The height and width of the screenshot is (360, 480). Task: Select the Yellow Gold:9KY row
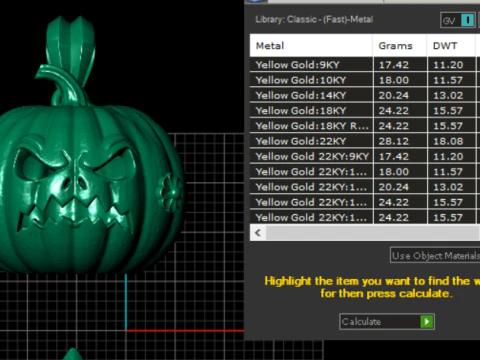coord(365,65)
